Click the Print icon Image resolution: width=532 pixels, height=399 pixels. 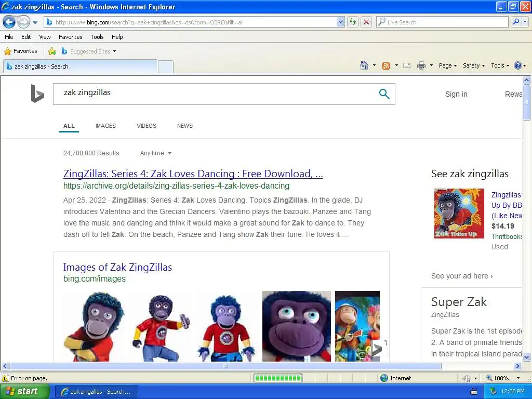[x=421, y=65]
